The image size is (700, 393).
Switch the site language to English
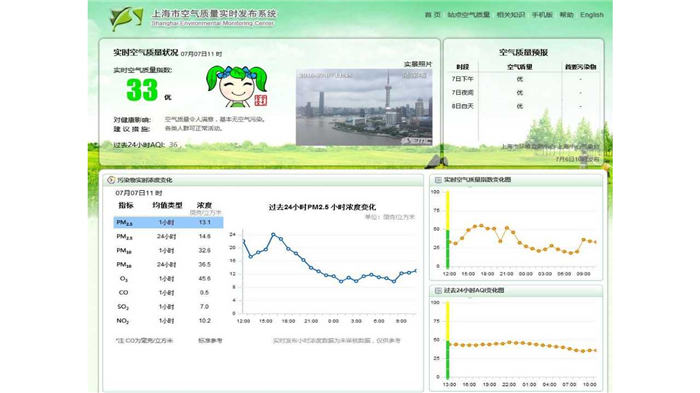coord(592,15)
